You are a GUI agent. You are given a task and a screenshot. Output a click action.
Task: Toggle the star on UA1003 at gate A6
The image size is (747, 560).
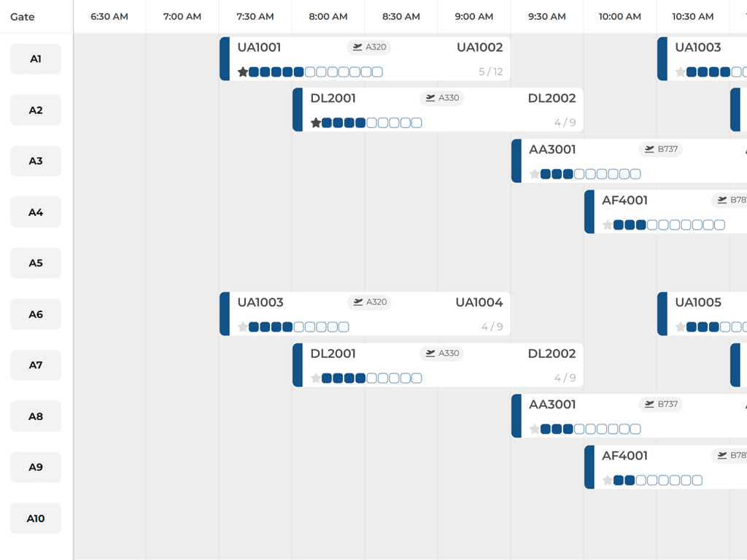pos(243,327)
